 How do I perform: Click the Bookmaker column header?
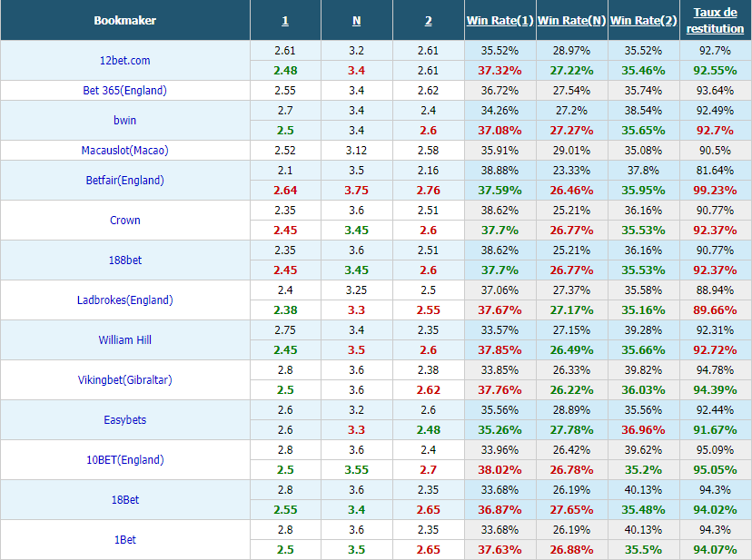[x=124, y=21]
